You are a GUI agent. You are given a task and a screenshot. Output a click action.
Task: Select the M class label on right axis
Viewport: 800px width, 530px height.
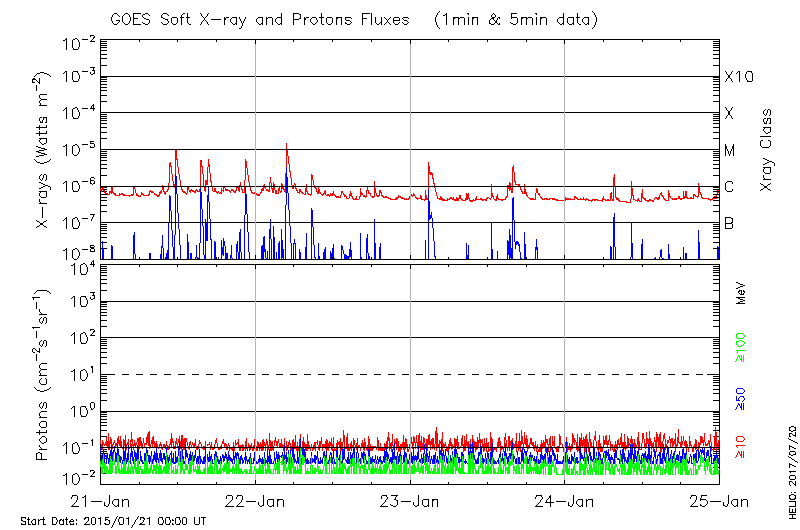pos(730,151)
